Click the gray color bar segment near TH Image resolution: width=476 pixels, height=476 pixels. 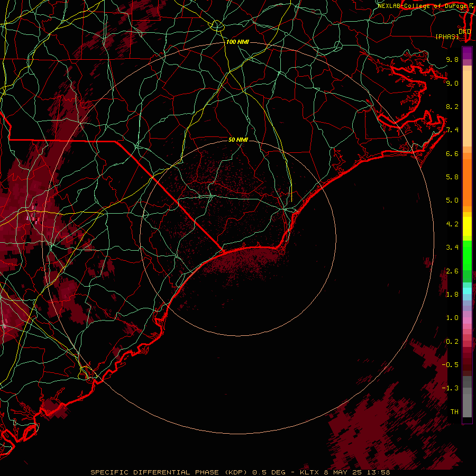click(467, 405)
